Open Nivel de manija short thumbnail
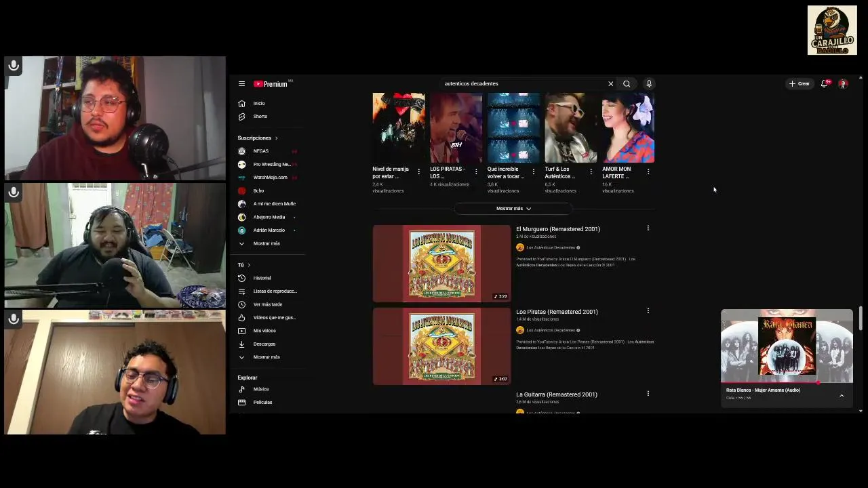 (x=399, y=127)
